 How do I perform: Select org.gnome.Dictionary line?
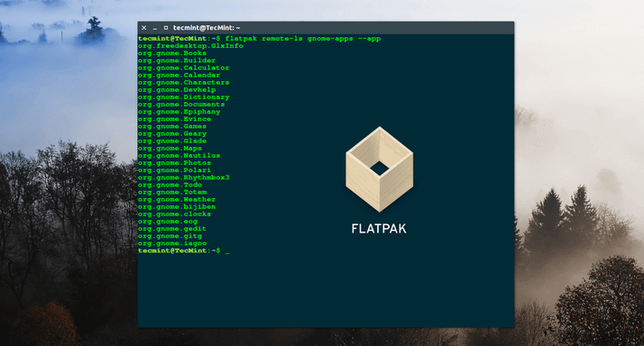tap(184, 97)
